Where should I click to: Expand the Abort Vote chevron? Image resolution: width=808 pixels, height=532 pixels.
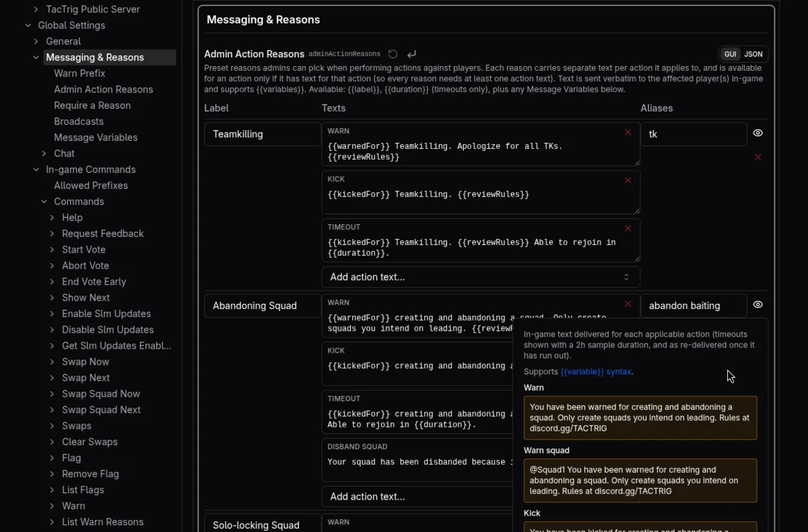(52, 265)
